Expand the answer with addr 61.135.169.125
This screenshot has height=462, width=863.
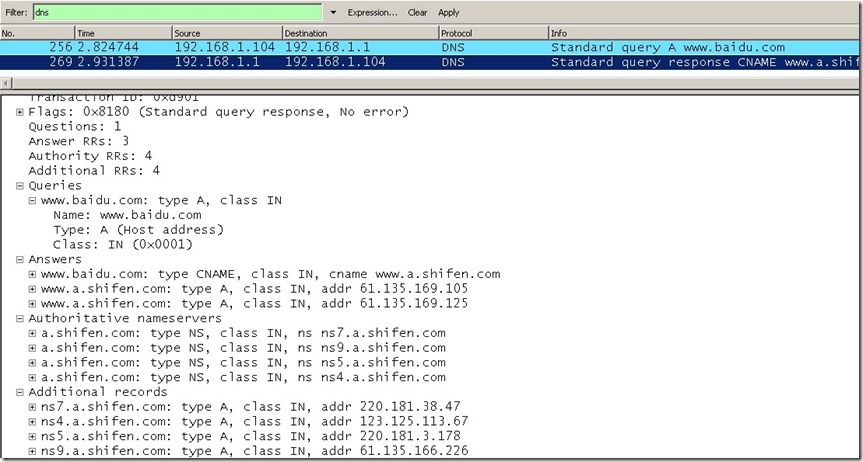coord(32,304)
